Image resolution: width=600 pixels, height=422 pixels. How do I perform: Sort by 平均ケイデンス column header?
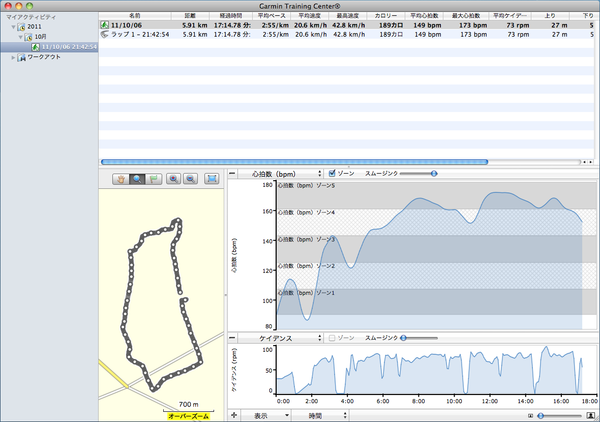(x=510, y=16)
